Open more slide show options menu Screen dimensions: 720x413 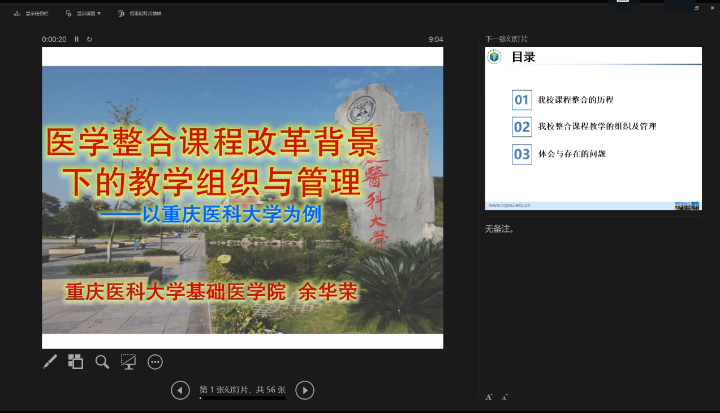[155, 362]
